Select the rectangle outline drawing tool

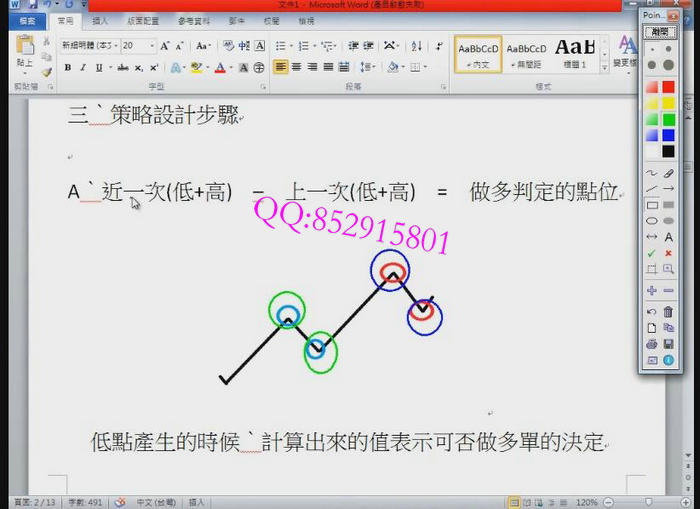point(652,205)
